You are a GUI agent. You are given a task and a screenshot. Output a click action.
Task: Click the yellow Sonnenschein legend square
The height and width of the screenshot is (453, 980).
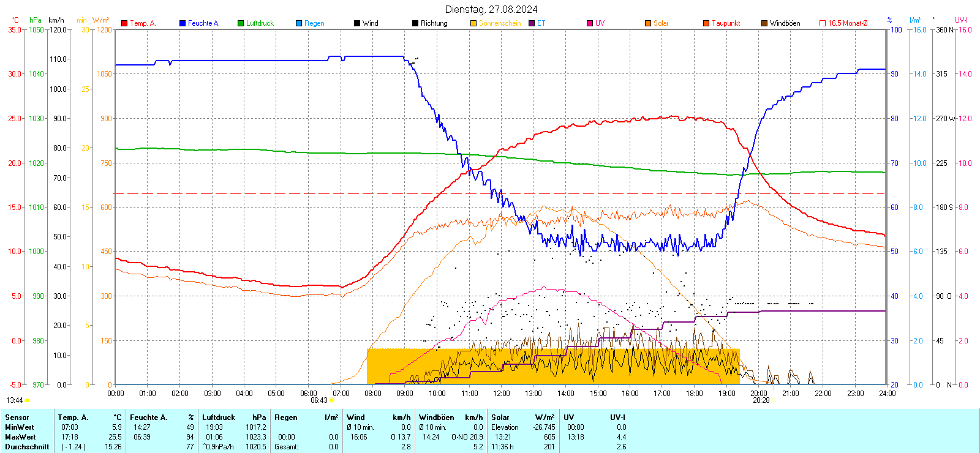pos(473,23)
